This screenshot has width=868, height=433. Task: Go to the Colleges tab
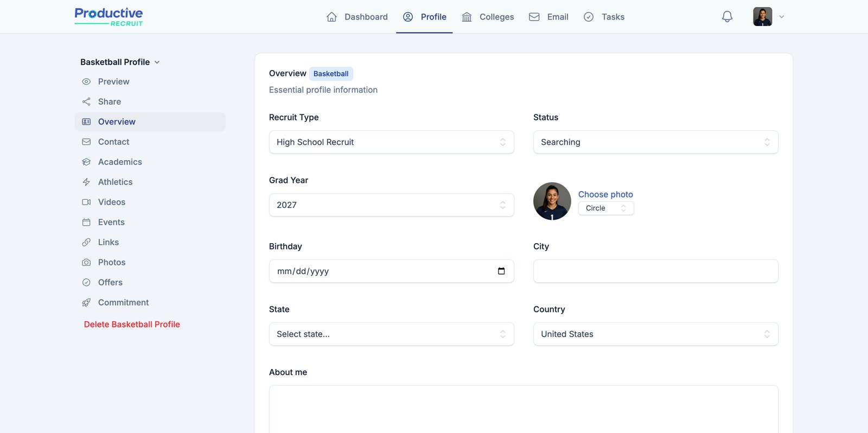pos(488,17)
